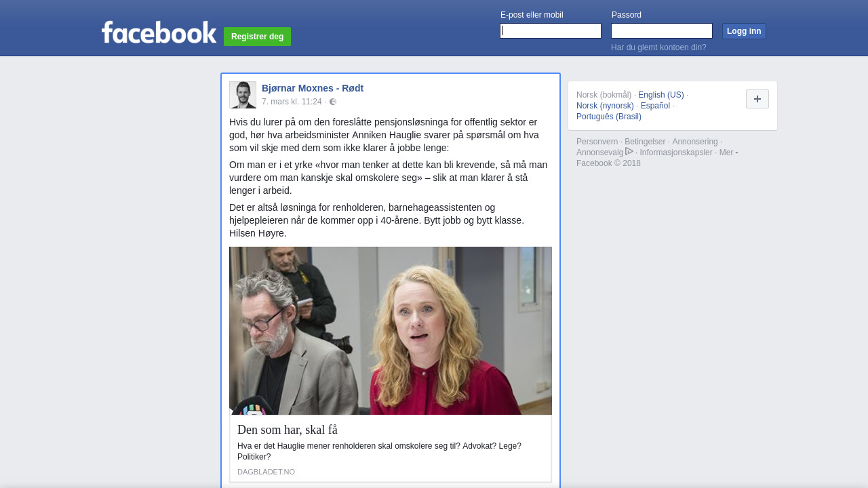This screenshot has width=868, height=488.
Task: Click the Registrer deg button
Action: click(x=257, y=37)
